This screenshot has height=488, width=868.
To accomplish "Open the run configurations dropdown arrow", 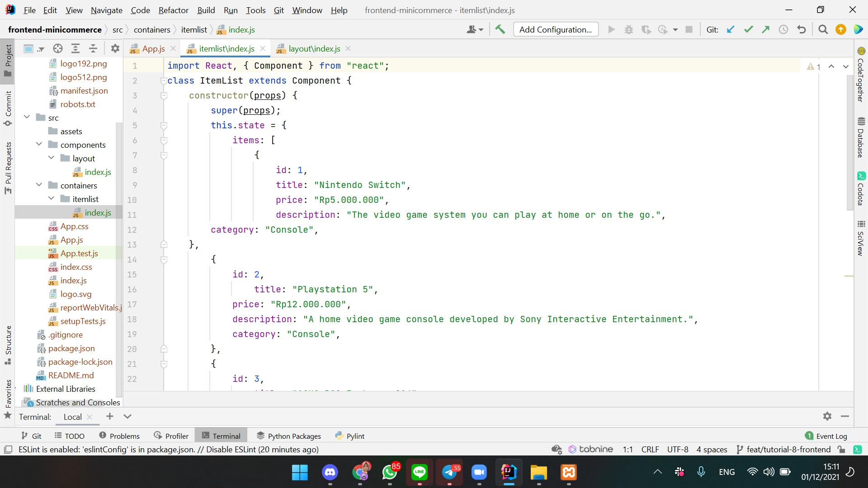I will click(675, 30).
